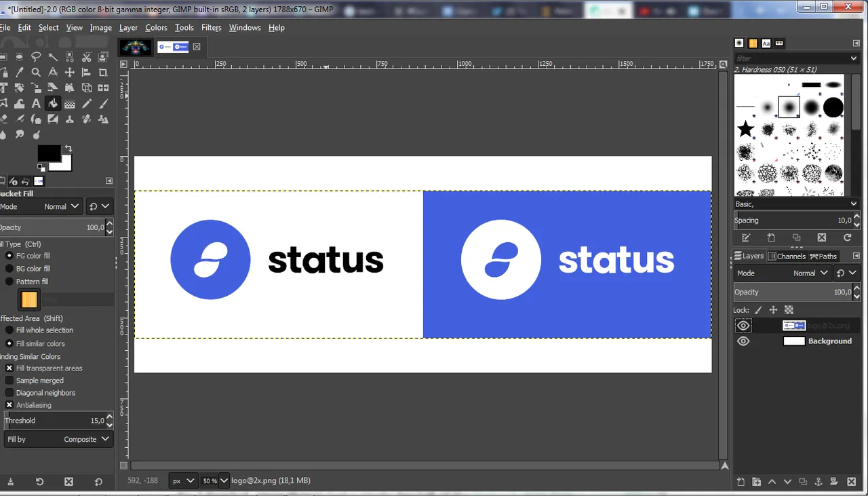Switch to the Channels tab

(786, 256)
